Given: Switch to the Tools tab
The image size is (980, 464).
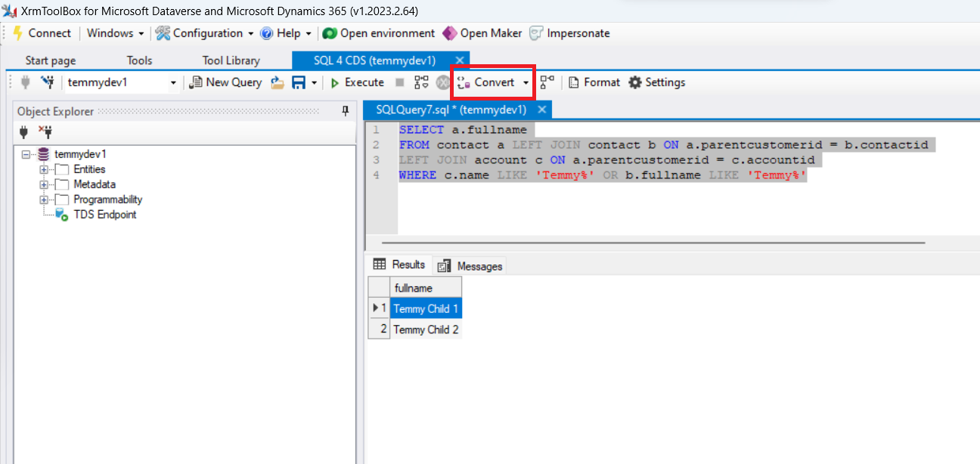Looking at the screenshot, I should click(139, 60).
